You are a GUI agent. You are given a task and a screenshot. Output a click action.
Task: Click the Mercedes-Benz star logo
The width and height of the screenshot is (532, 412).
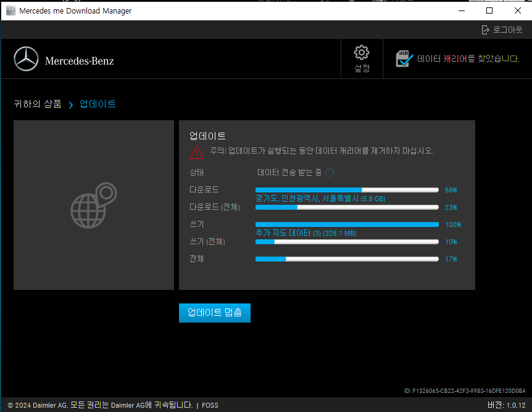coord(26,59)
